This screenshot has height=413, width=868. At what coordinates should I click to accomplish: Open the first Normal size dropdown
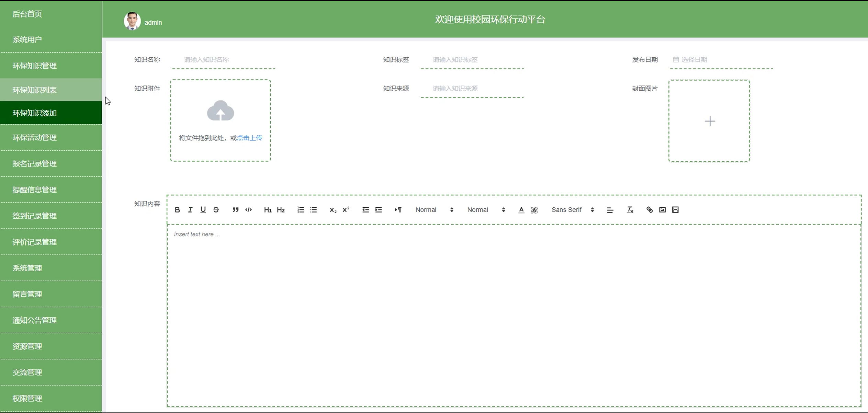click(434, 210)
